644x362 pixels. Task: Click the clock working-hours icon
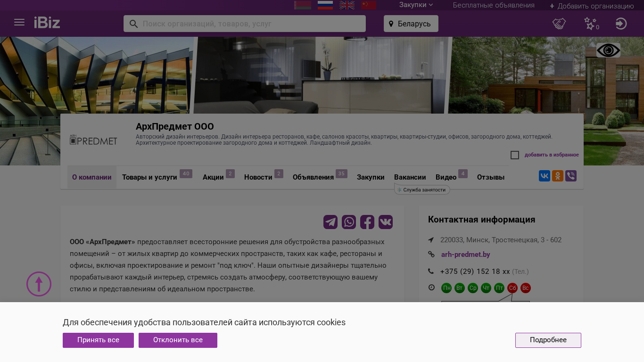click(431, 288)
